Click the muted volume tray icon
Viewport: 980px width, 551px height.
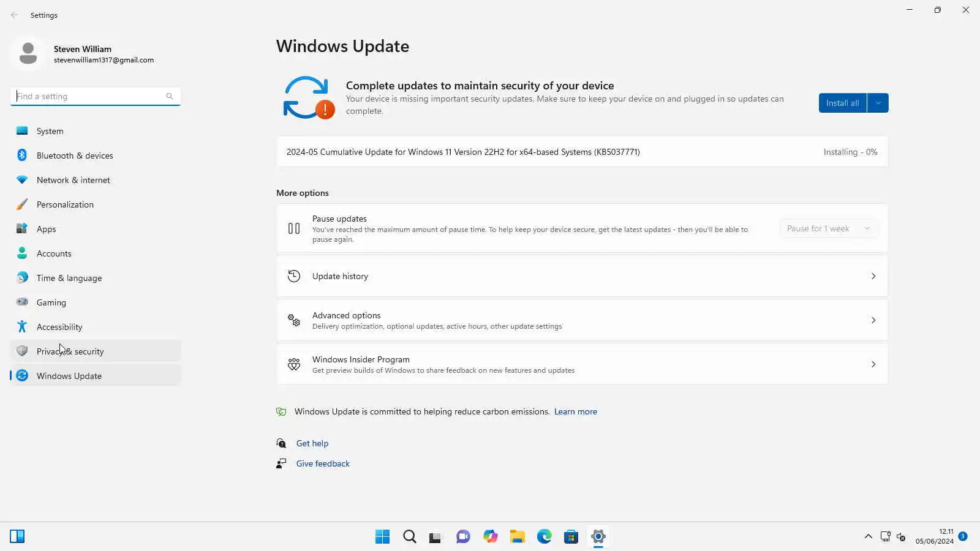pos(901,537)
